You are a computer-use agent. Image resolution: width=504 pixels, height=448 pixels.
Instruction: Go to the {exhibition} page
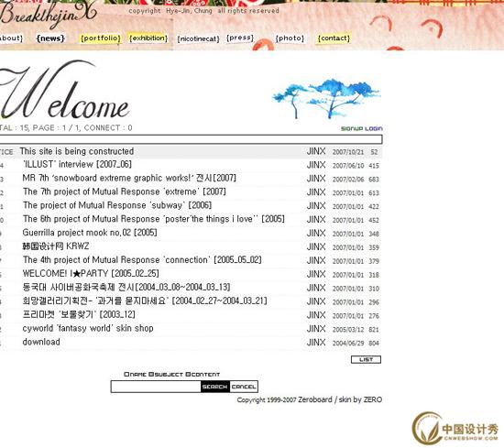coord(148,38)
